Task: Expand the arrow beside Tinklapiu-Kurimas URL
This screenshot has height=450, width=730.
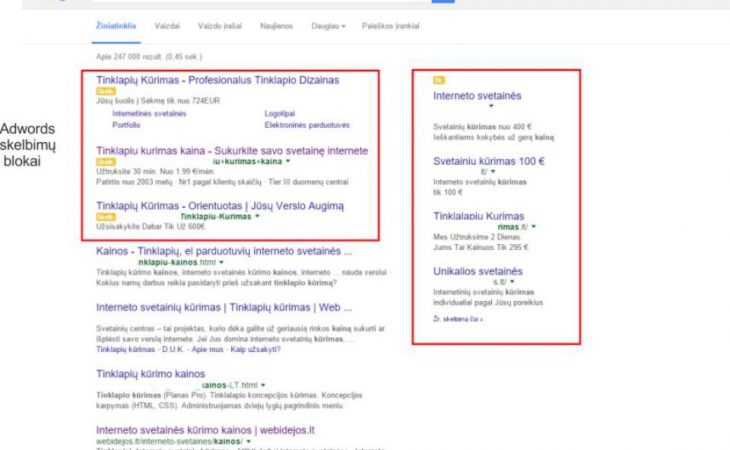Action: click(257, 216)
